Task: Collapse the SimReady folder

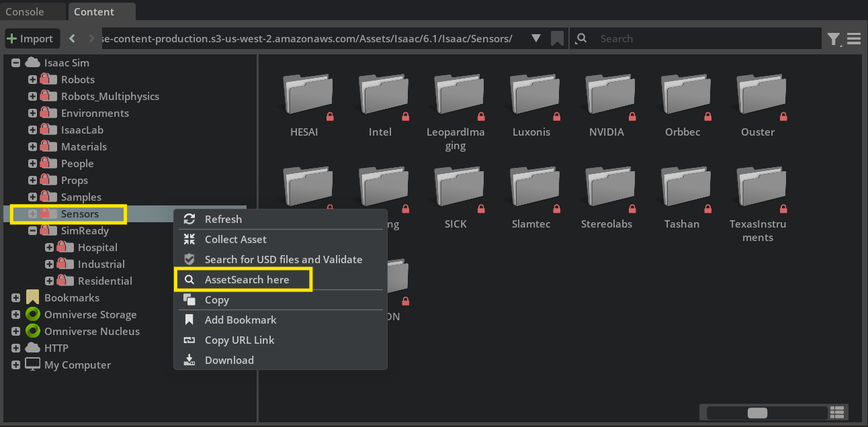Action: 32,230
